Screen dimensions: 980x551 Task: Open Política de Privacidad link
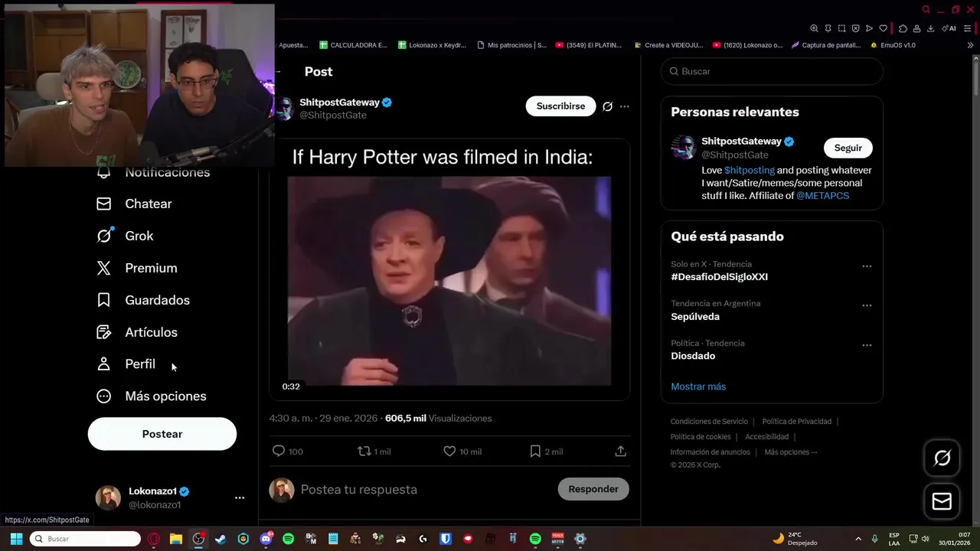797,422
